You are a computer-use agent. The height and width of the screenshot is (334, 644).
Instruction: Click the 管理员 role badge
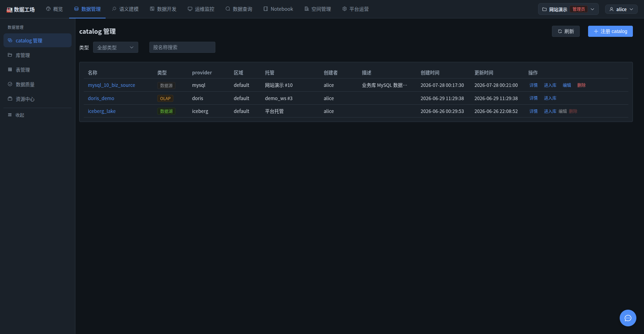[x=579, y=9]
